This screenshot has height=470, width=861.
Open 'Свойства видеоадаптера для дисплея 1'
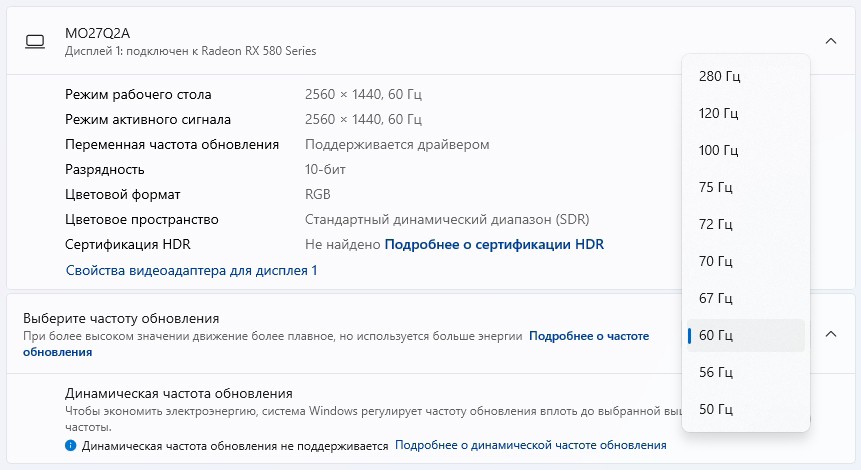191,270
